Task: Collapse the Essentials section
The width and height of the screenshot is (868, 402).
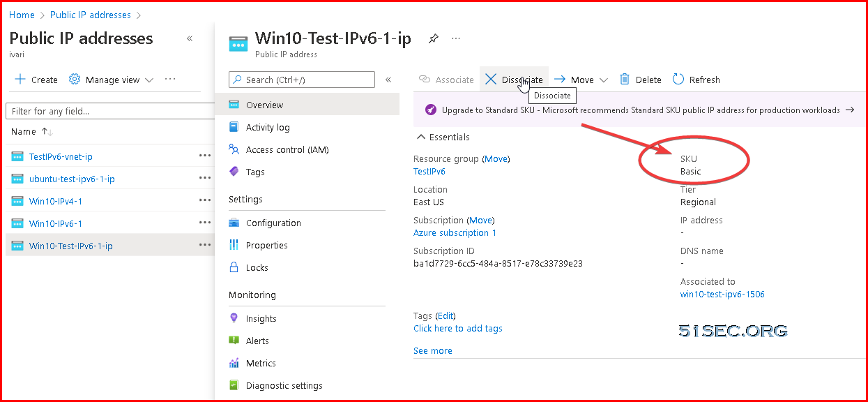Action: click(443, 137)
